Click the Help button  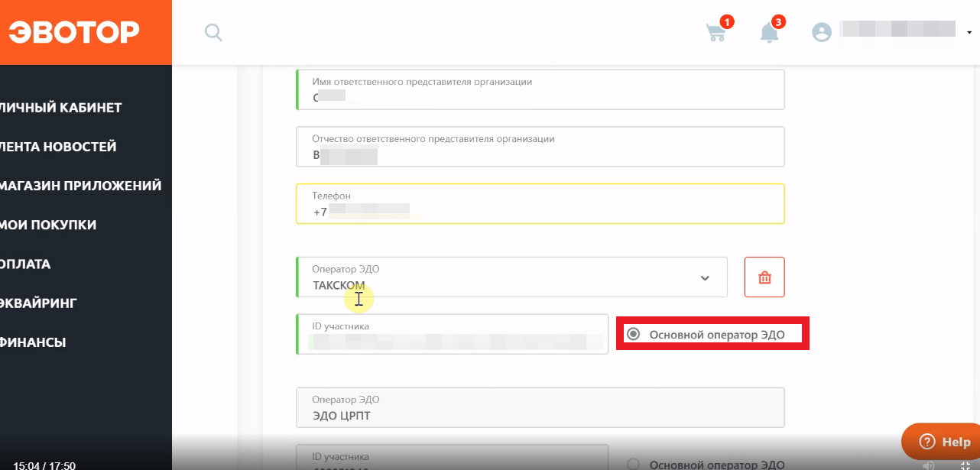pyautogui.click(x=942, y=442)
